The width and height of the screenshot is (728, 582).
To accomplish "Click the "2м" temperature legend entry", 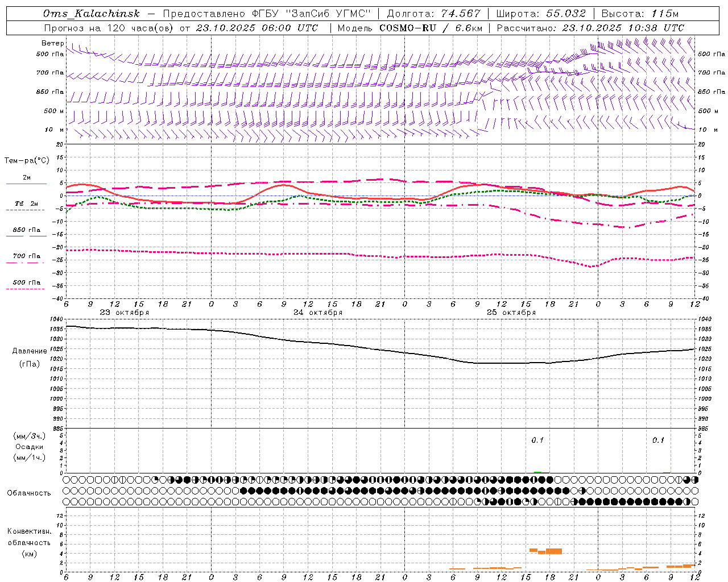I will [x=26, y=178].
